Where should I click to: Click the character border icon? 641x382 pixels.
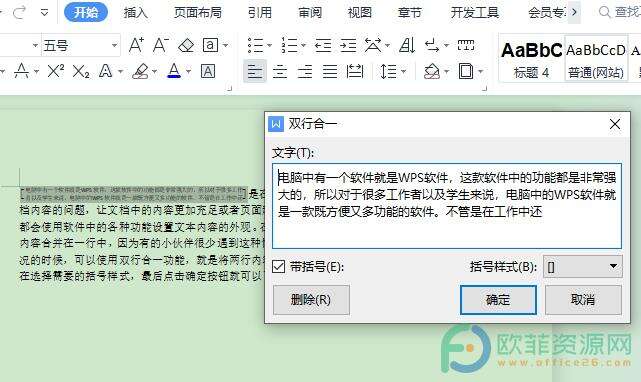[x=208, y=72]
